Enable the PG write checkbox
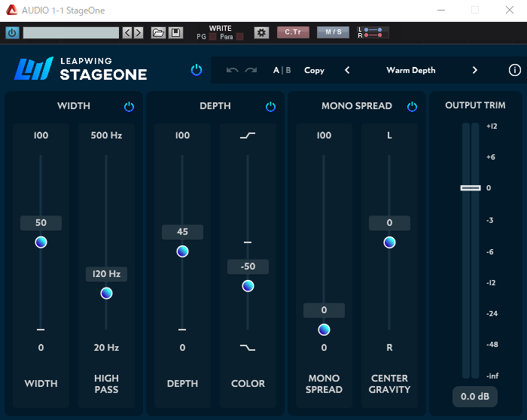The height and width of the screenshot is (420, 527). [212, 37]
